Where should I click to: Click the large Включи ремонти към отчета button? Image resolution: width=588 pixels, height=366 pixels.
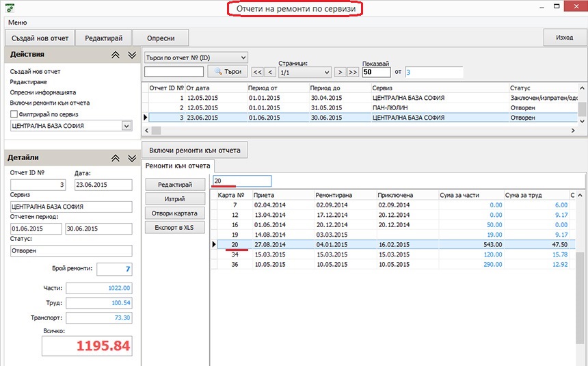pyautogui.click(x=195, y=150)
